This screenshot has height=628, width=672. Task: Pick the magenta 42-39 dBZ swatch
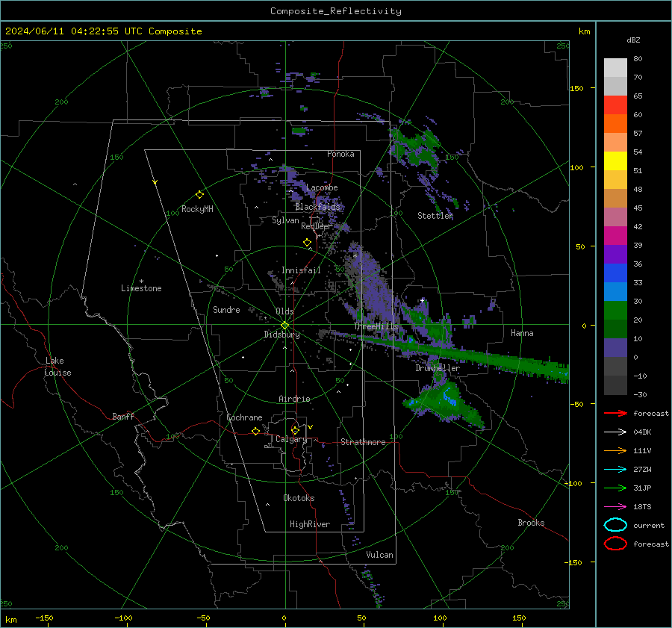(x=615, y=236)
